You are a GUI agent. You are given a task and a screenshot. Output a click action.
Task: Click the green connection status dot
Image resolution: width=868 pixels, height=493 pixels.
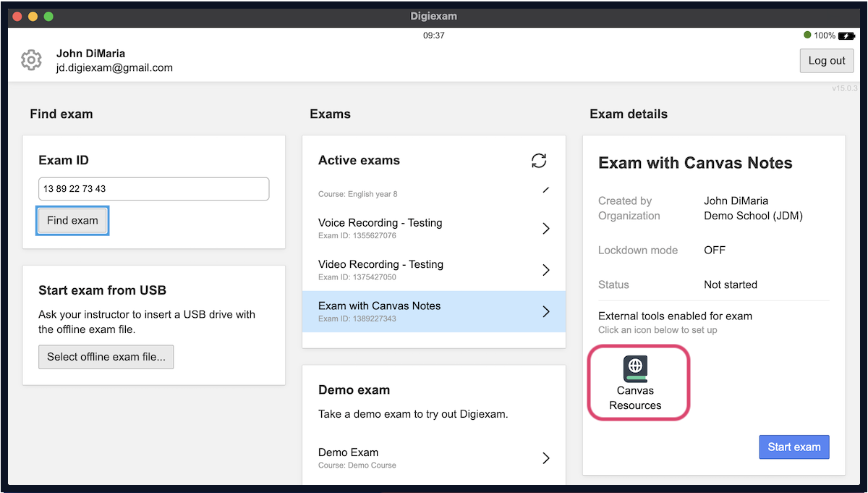(x=807, y=35)
